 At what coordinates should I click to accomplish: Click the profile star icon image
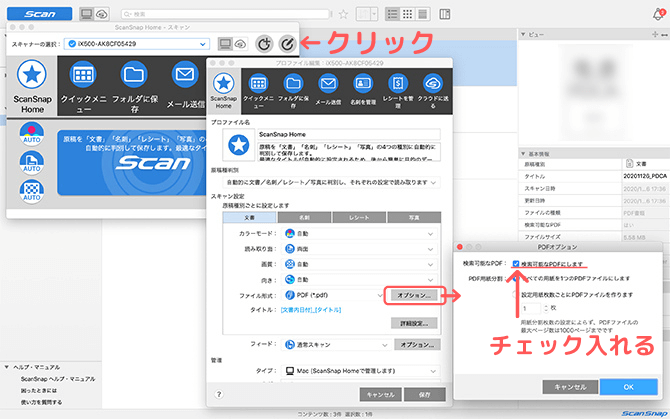coord(238,145)
